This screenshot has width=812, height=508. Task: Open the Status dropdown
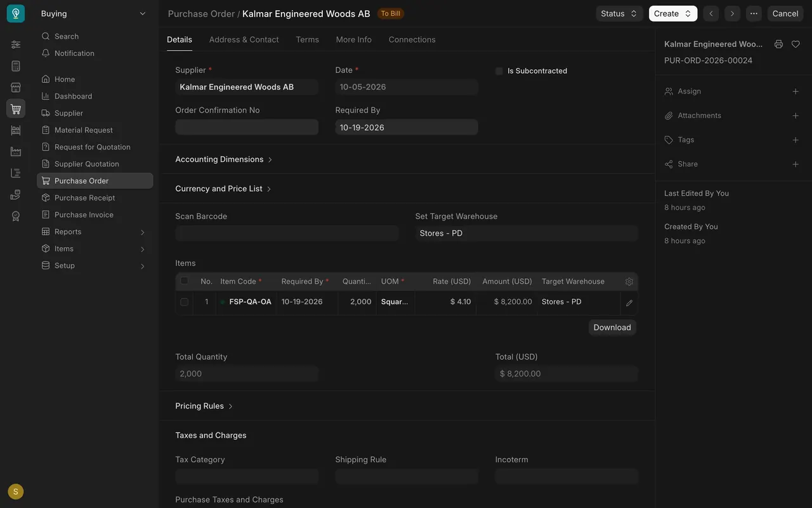coord(619,13)
